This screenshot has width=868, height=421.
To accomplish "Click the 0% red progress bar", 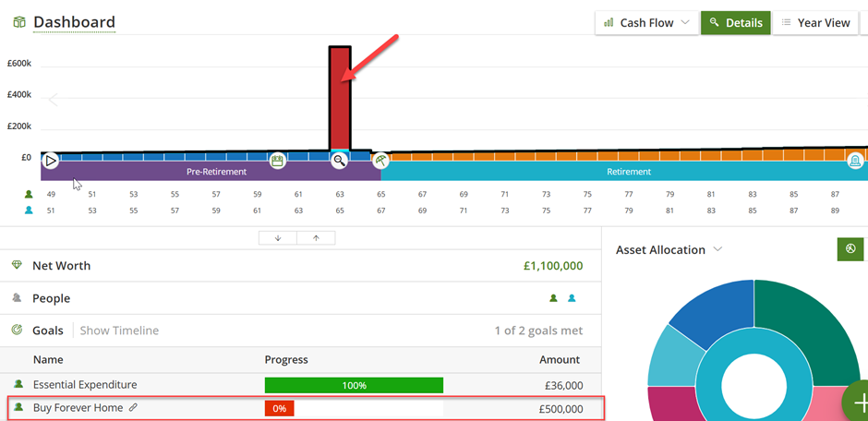I will pos(279,408).
